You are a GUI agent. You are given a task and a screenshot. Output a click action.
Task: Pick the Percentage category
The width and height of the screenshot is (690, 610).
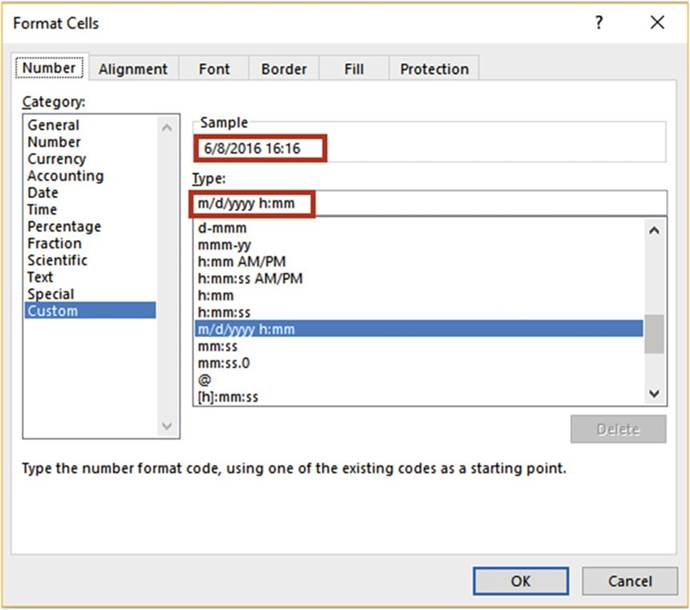pos(64,227)
